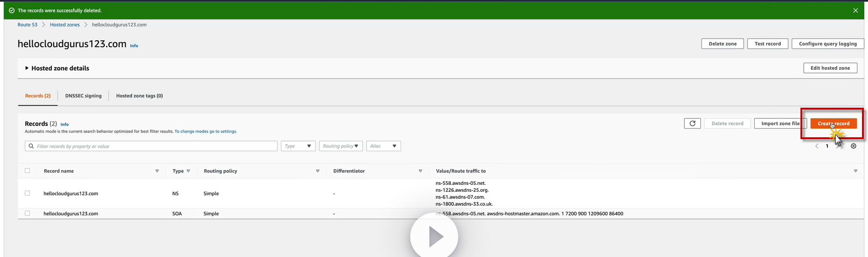Click the Delete zone button

click(723, 43)
